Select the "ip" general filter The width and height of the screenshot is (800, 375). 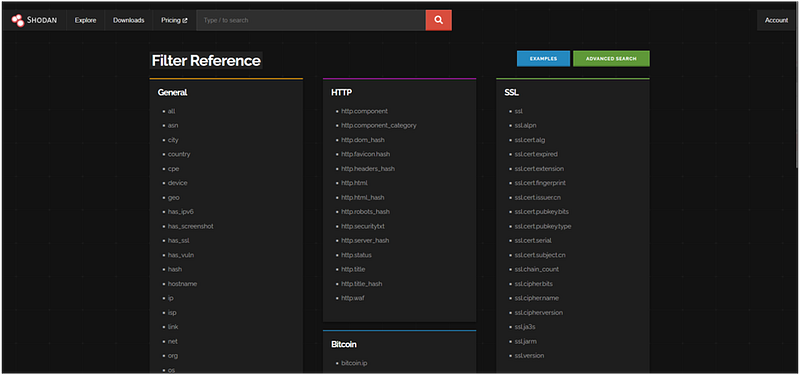coord(170,298)
